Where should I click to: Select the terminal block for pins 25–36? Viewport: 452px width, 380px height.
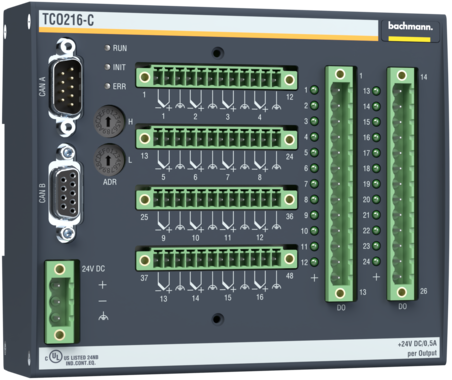click(217, 198)
